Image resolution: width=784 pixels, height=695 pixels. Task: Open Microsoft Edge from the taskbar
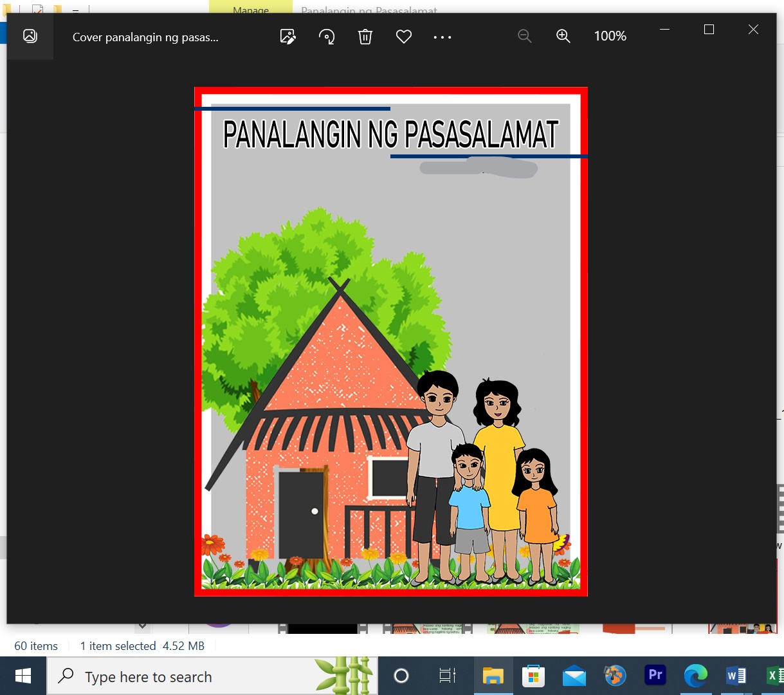point(695,676)
